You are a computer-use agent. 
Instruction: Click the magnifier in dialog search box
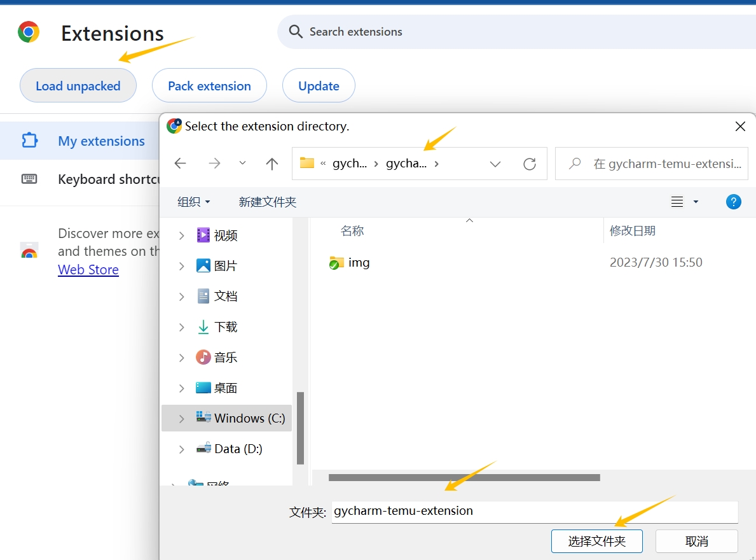575,164
